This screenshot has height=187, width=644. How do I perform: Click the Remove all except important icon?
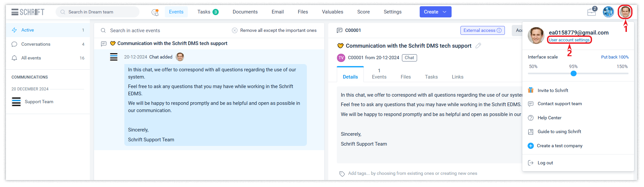(x=235, y=30)
